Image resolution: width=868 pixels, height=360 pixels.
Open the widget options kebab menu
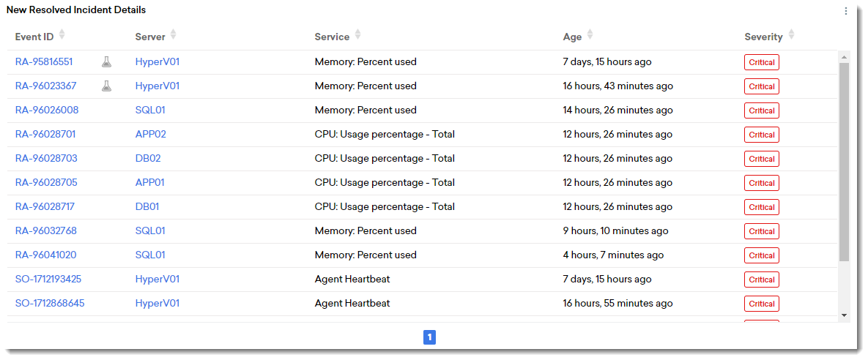click(846, 11)
